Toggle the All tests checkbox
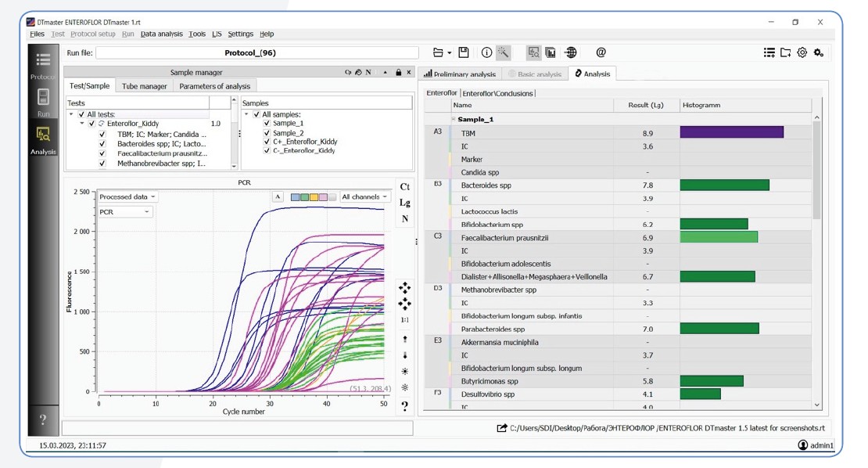 tap(81, 114)
